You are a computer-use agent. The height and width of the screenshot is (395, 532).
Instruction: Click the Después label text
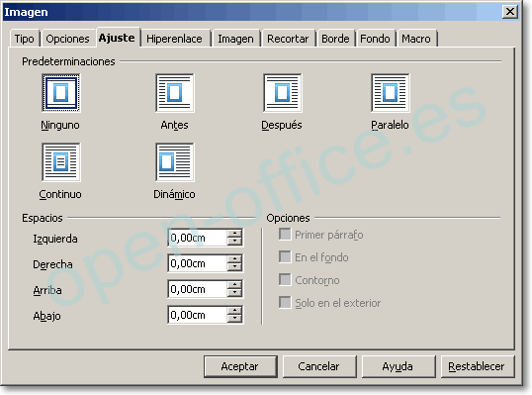pos(282,125)
